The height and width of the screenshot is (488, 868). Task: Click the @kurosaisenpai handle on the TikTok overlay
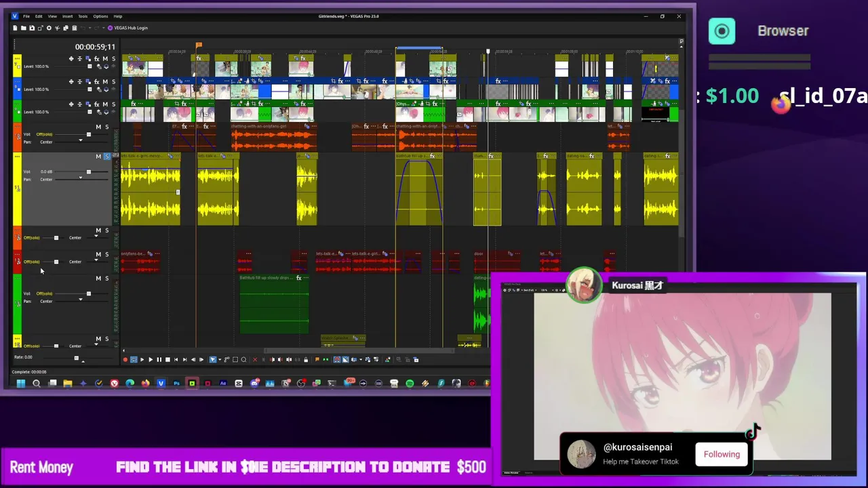pos(637,447)
